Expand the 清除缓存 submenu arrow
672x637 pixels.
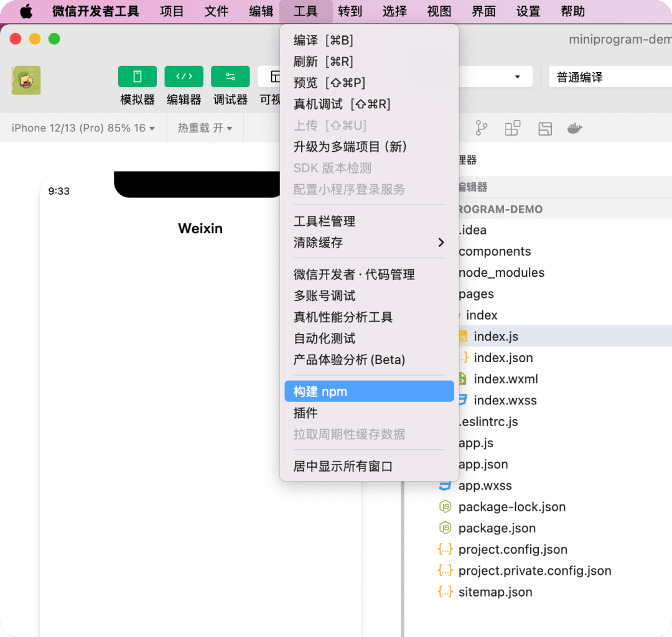coord(441,243)
